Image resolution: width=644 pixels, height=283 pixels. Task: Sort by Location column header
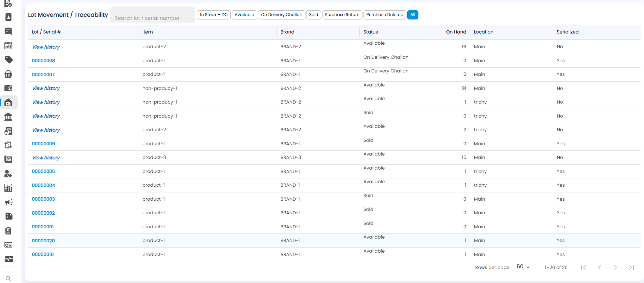tap(484, 32)
